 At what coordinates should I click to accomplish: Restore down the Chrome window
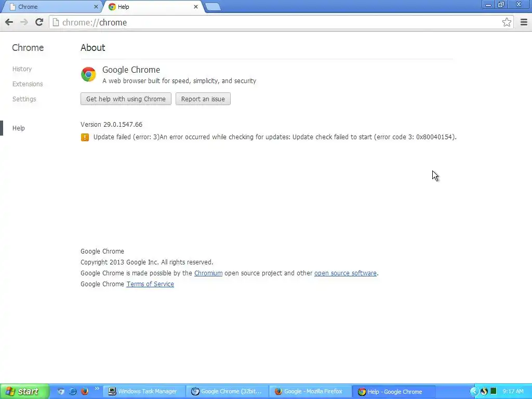(x=501, y=5)
